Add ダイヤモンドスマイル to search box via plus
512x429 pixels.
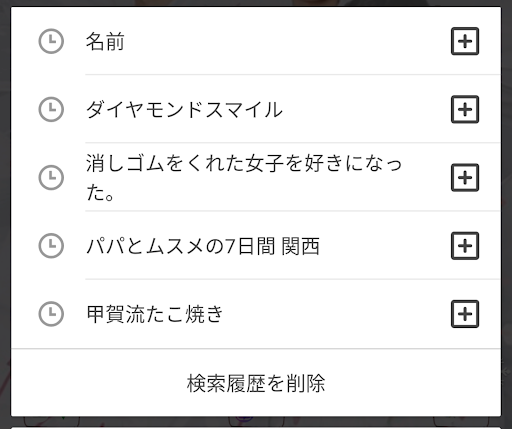point(465,109)
